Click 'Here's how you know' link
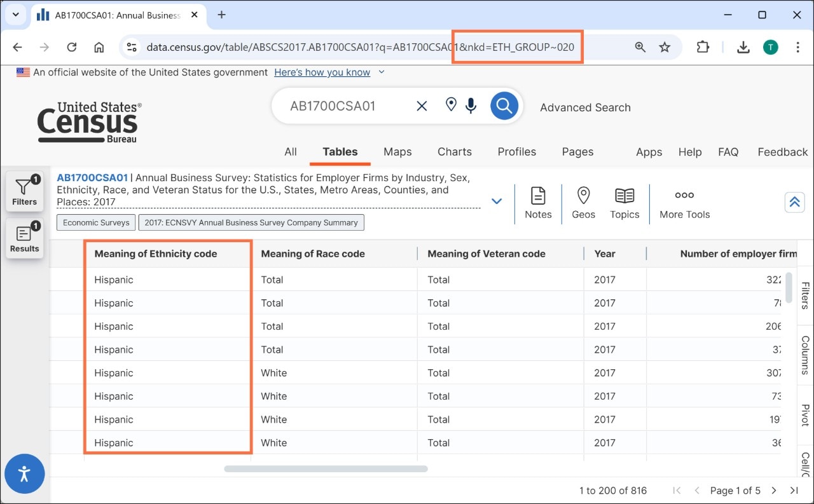This screenshot has width=814, height=504. point(322,72)
